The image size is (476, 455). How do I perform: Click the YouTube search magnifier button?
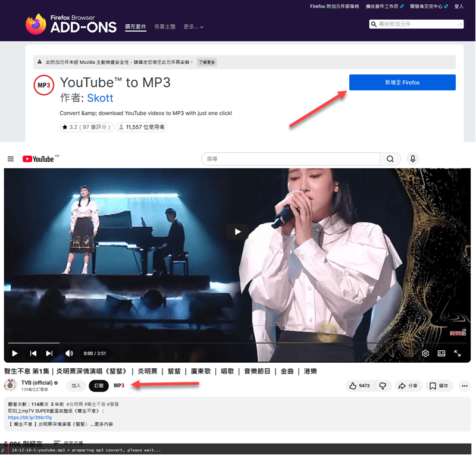click(390, 159)
